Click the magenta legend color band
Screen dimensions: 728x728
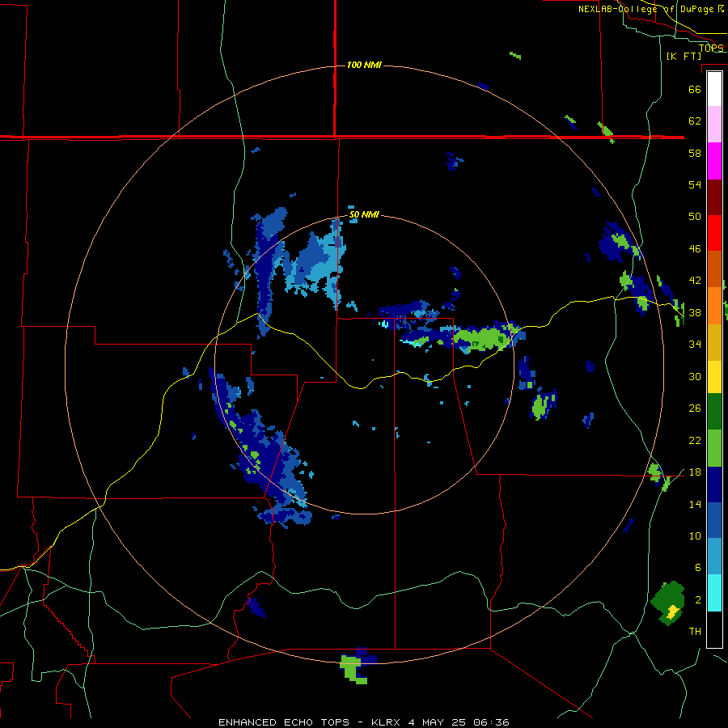coord(714,161)
